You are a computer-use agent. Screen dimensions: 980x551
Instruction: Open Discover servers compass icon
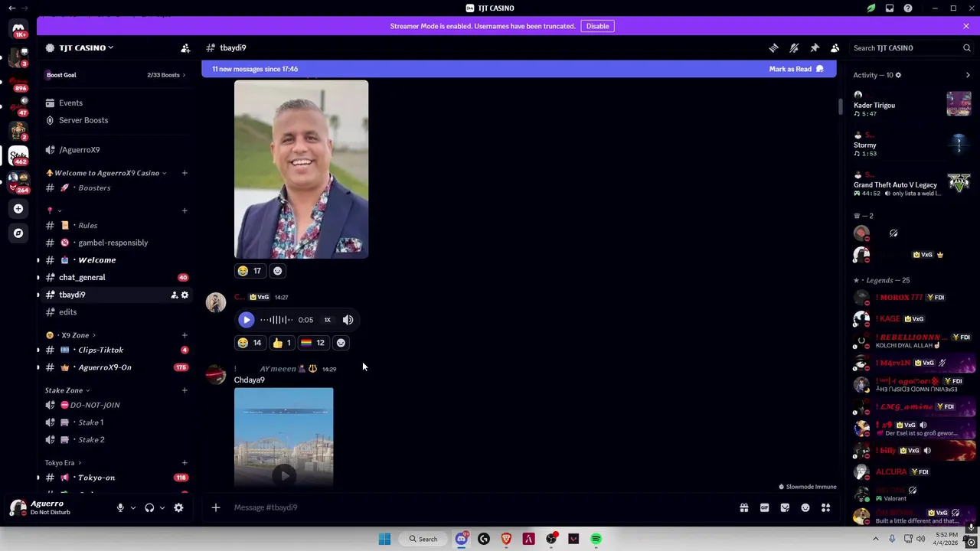pos(18,233)
